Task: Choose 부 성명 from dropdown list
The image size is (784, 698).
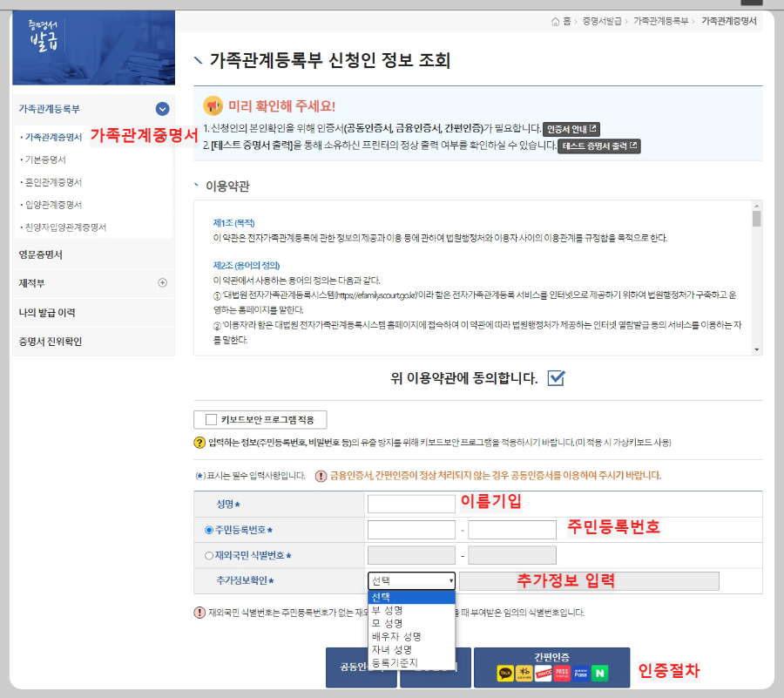Action: (411, 611)
